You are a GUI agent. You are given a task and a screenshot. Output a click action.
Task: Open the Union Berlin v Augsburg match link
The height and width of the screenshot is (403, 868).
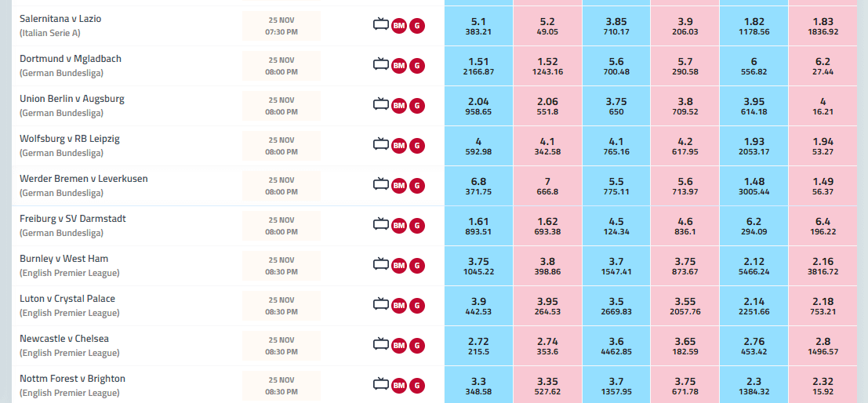tap(72, 99)
